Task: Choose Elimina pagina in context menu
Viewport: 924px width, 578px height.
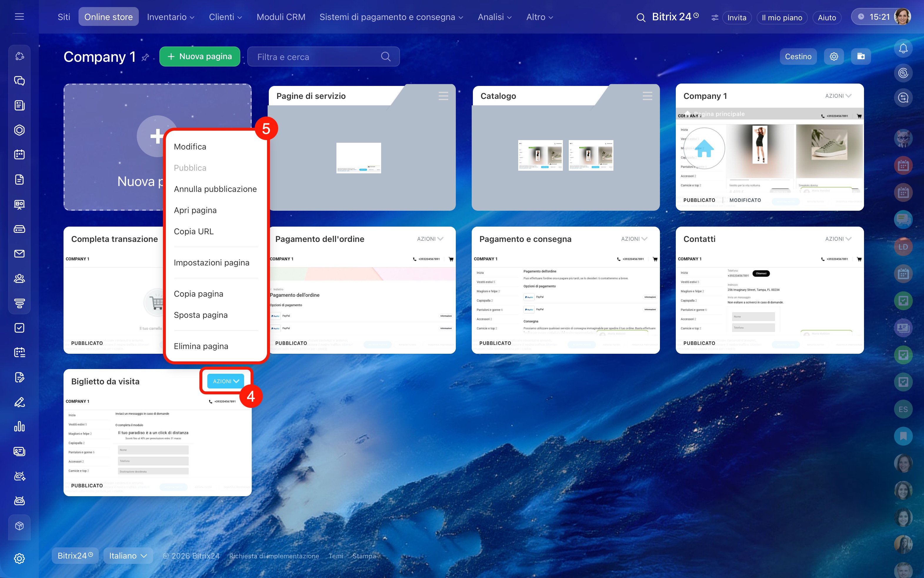Action: [201, 346]
